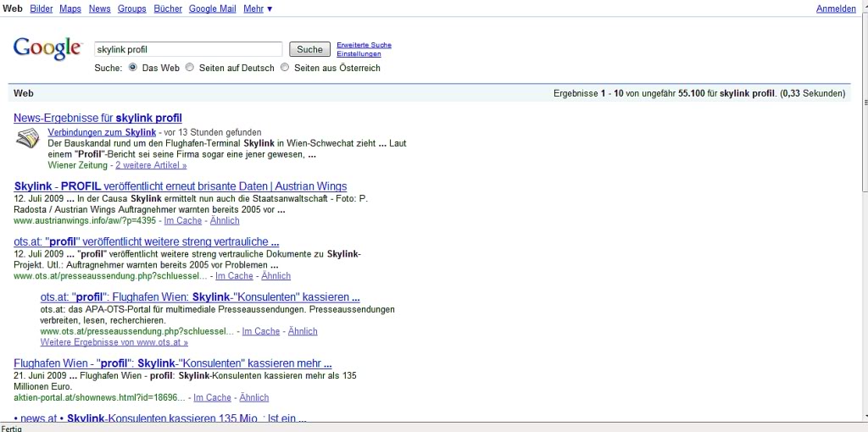Open 'Im Cache' for indented ots.at result
The height and width of the screenshot is (432, 868).
pos(261,330)
